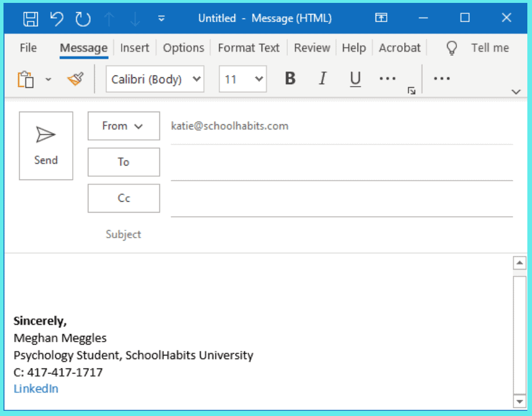Click the Cc recipients field
The image size is (532, 416).
tap(342, 199)
